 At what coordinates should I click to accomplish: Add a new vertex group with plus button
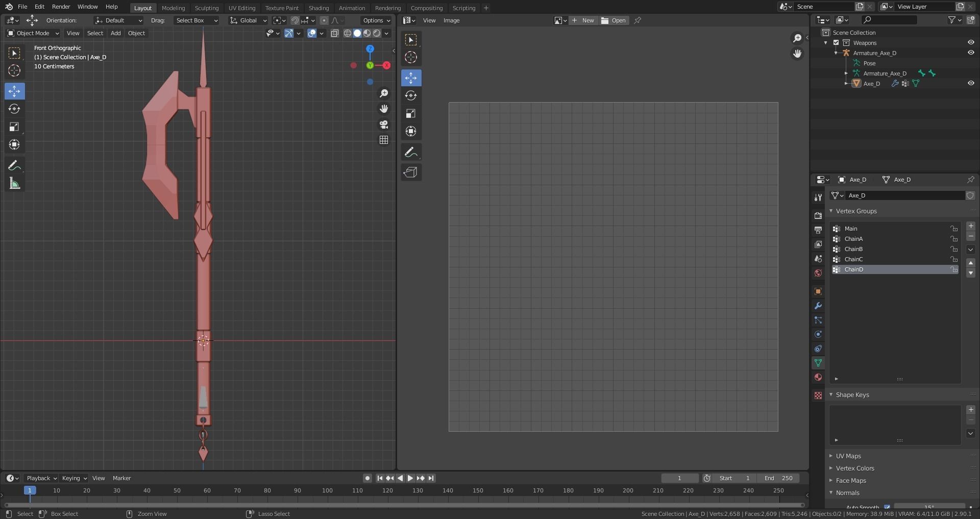(x=971, y=226)
